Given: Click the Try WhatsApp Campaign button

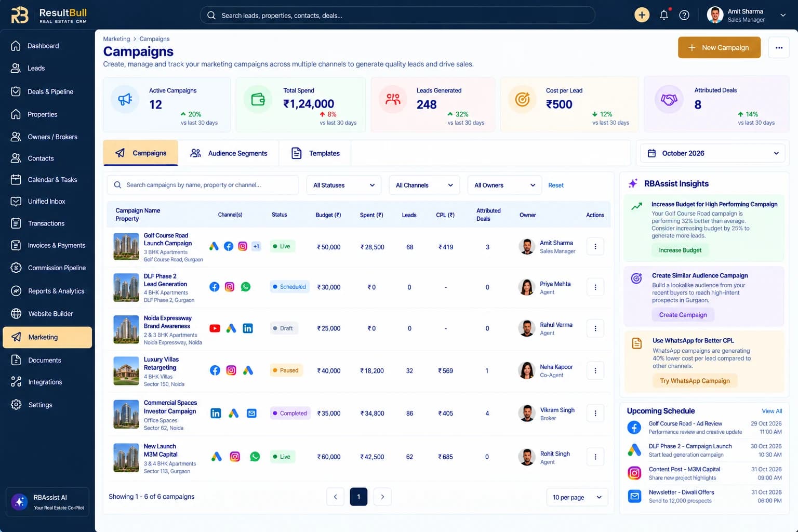Looking at the screenshot, I should click(x=695, y=381).
